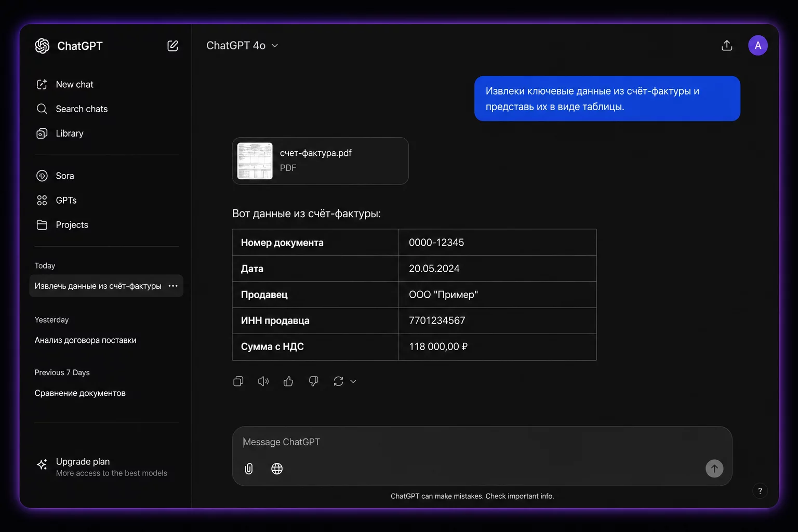Screen dimensions: 798x532
Task: Click the Projects folder icon
Action: point(42,224)
